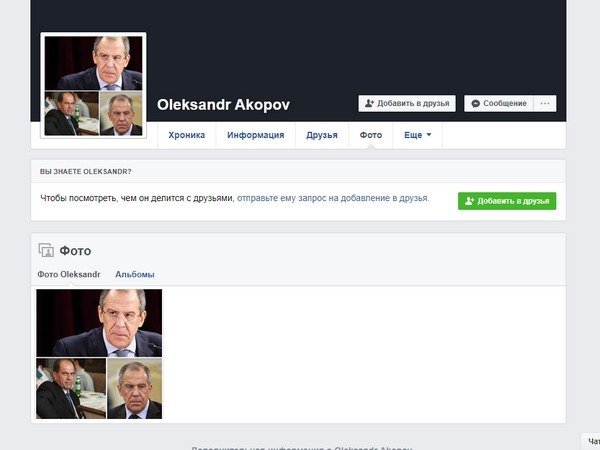Select the Фото Oleksandr sub-tab
The image size is (600, 450).
click(69, 274)
